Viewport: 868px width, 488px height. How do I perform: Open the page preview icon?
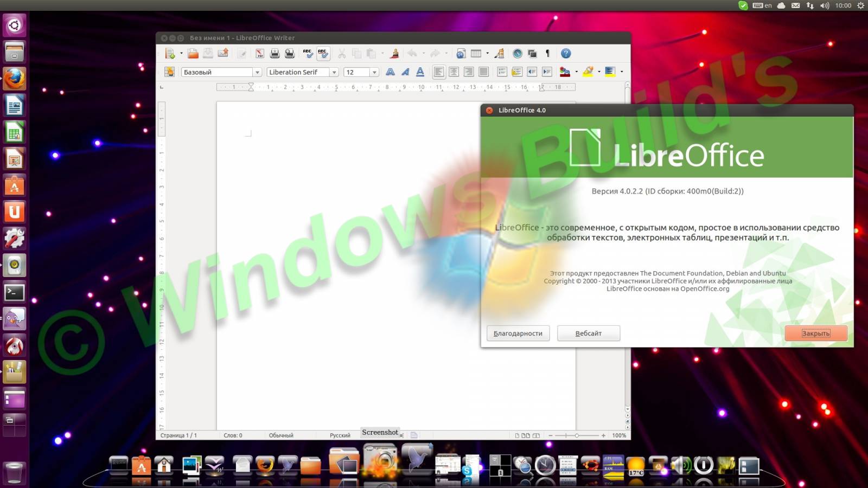[290, 54]
